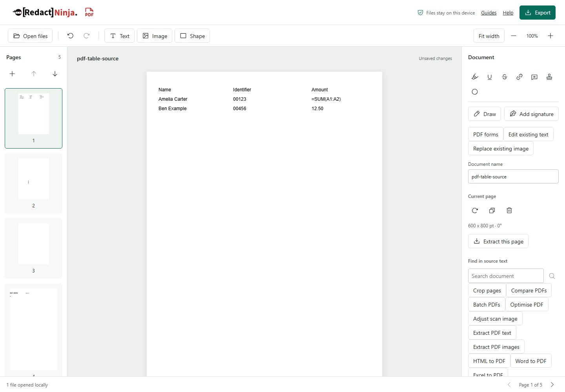
Task: Move selected page down
Action: click(55, 74)
